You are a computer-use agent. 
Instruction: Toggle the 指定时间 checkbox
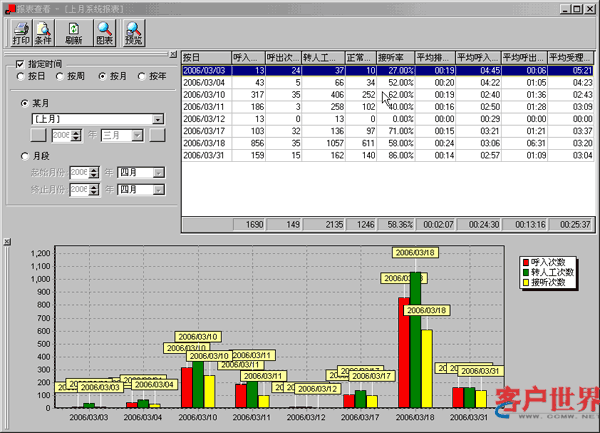[20, 65]
